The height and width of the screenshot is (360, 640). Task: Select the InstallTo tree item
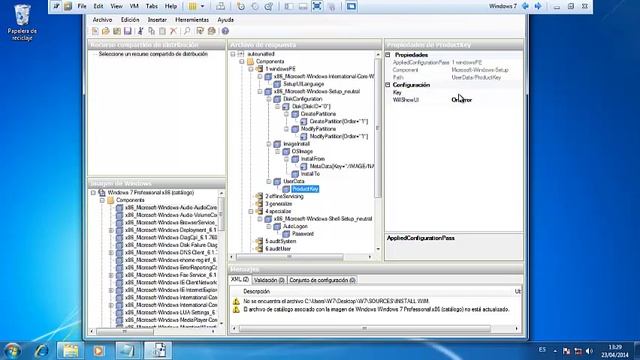click(310, 174)
